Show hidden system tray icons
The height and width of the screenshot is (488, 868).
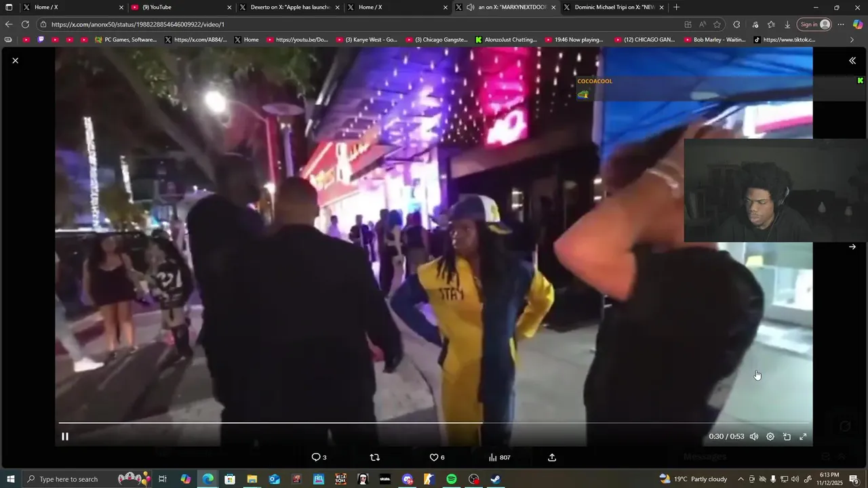coord(741,479)
